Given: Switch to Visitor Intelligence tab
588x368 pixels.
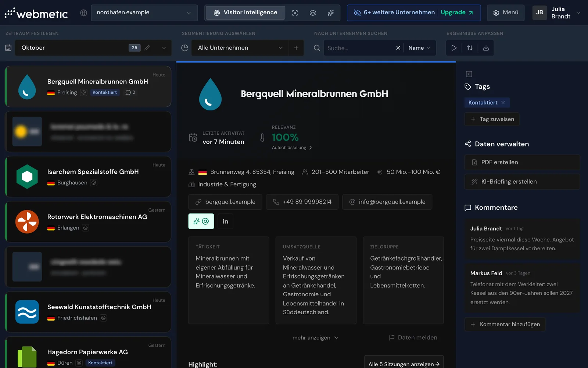Looking at the screenshot, I should pyautogui.click(x=245, y=13).
